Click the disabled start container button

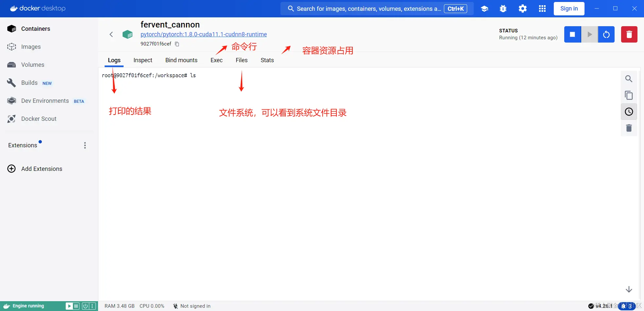click(589, 34)
